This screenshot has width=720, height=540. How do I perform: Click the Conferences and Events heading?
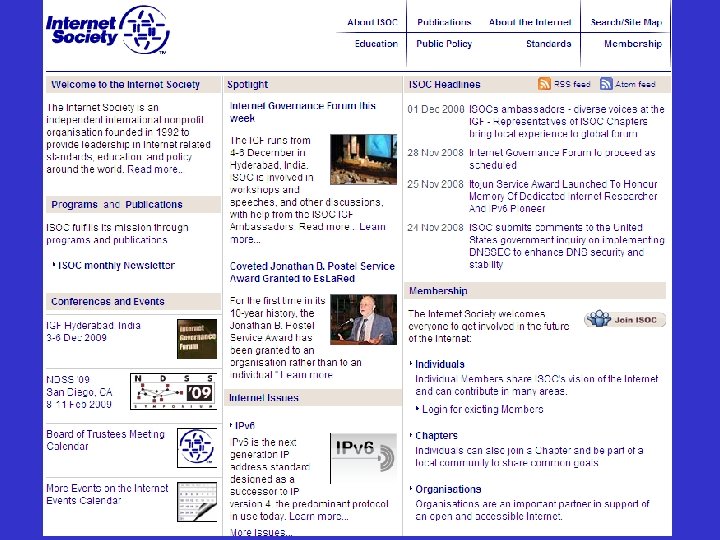pos(108,301)
